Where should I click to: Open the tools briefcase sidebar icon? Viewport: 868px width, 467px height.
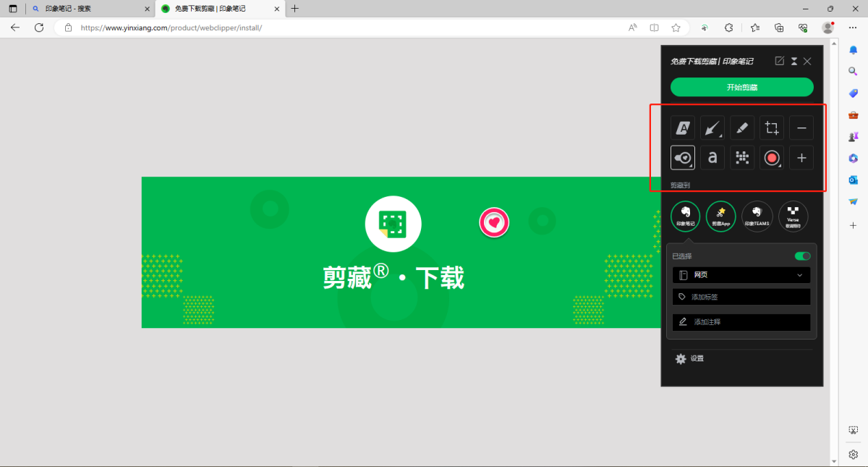[x=853, y=114]
